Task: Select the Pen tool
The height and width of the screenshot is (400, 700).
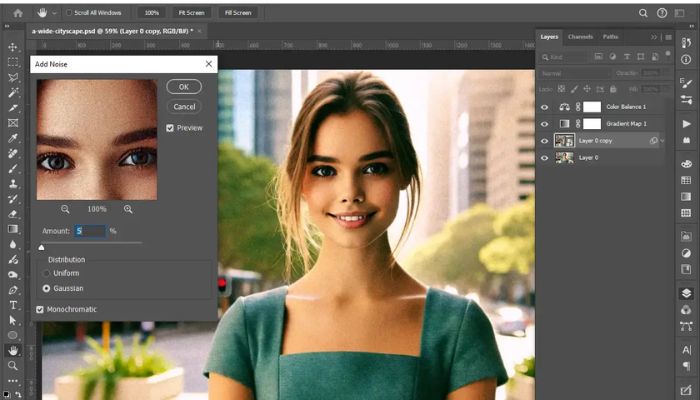Action: point(13,290)
